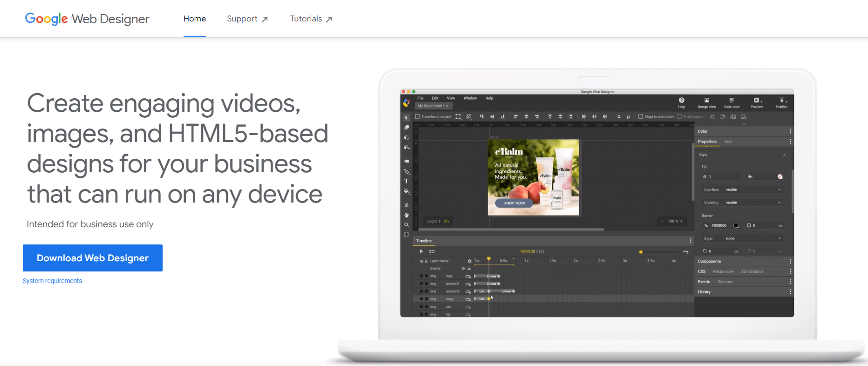The height and width of the screenshot is (366, 868).
Task: Click the align top edges icon
Action: tap(482, 116)
